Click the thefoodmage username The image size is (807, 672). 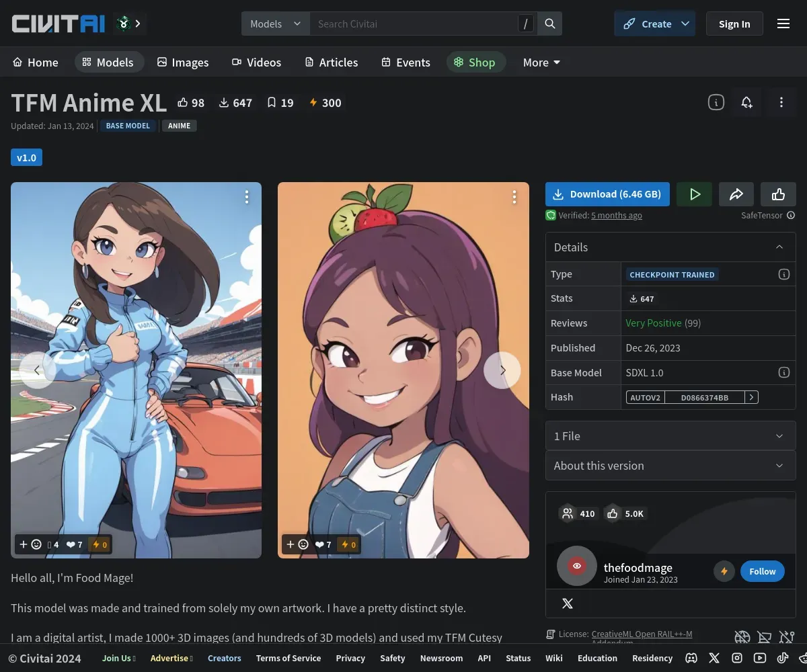coord(638,567)
